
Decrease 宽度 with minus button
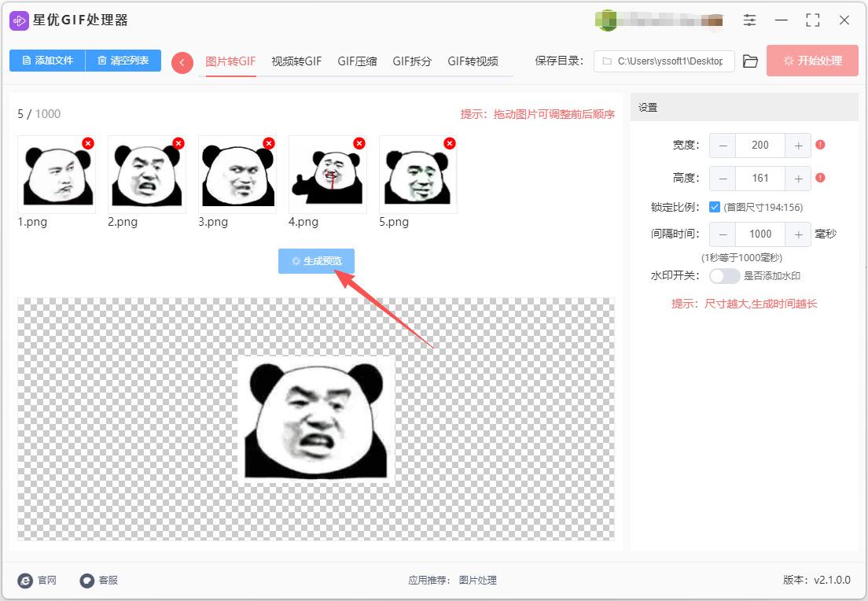[723, 145]
